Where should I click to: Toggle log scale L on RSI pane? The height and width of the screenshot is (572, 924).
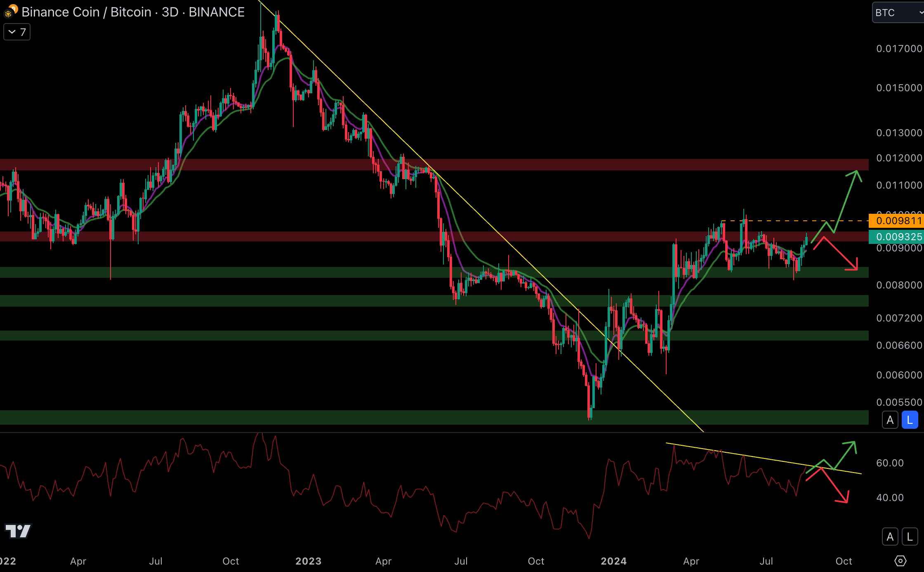pos(910,537)
